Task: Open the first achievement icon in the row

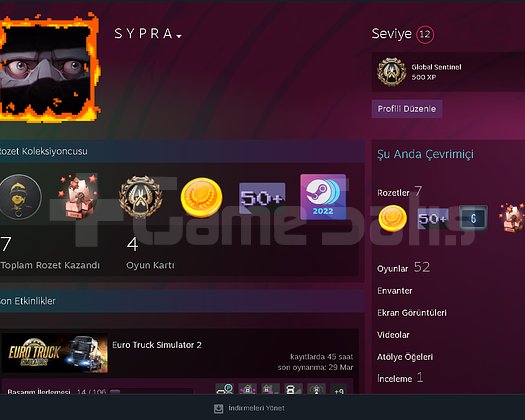Action: [225, 389]
